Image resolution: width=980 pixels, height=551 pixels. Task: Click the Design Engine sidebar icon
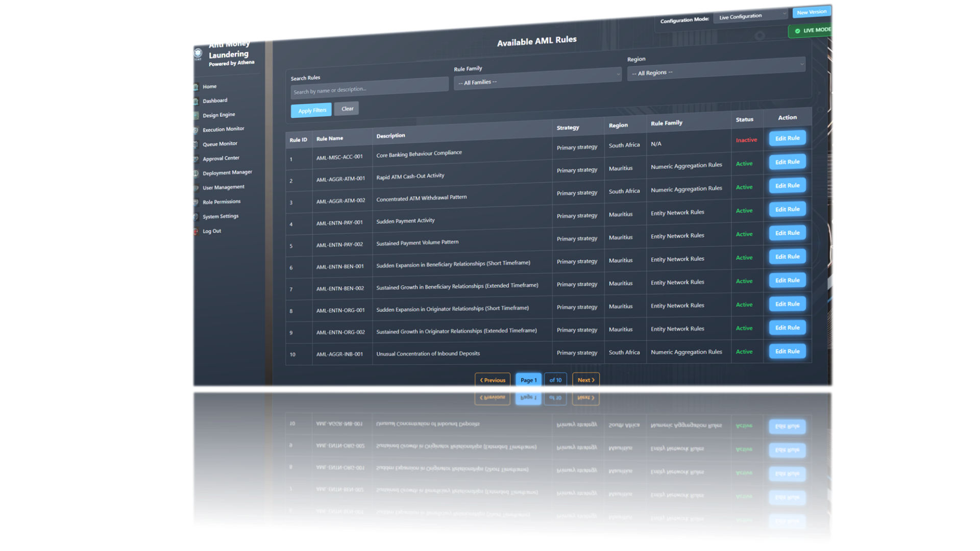pyautogui.click(x=195, y=115)
